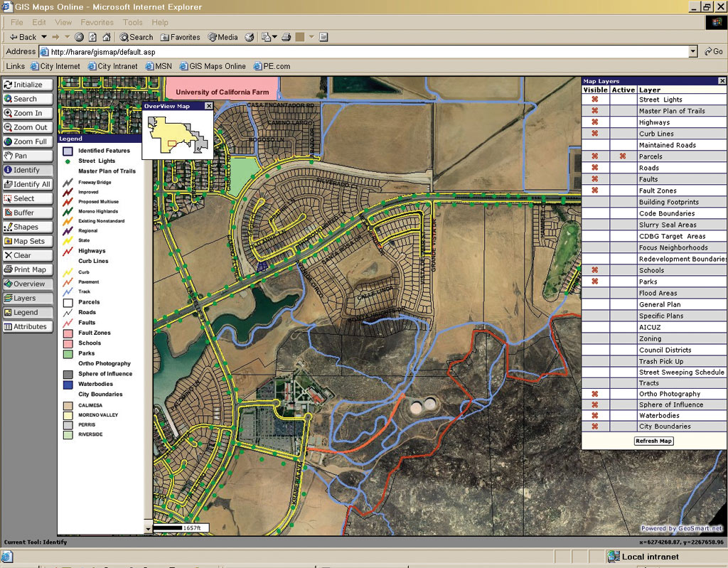Open GIS Maps Online link

coord(213,66)
